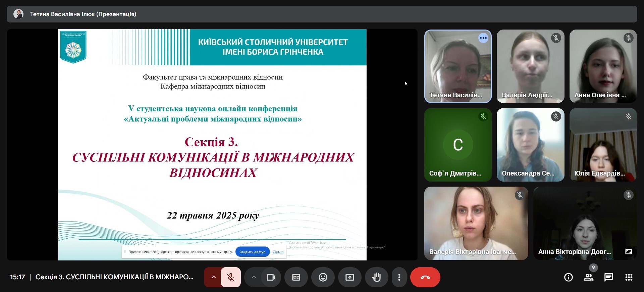
Task: Open the emoji reactions button
Action: coord(323,277)
